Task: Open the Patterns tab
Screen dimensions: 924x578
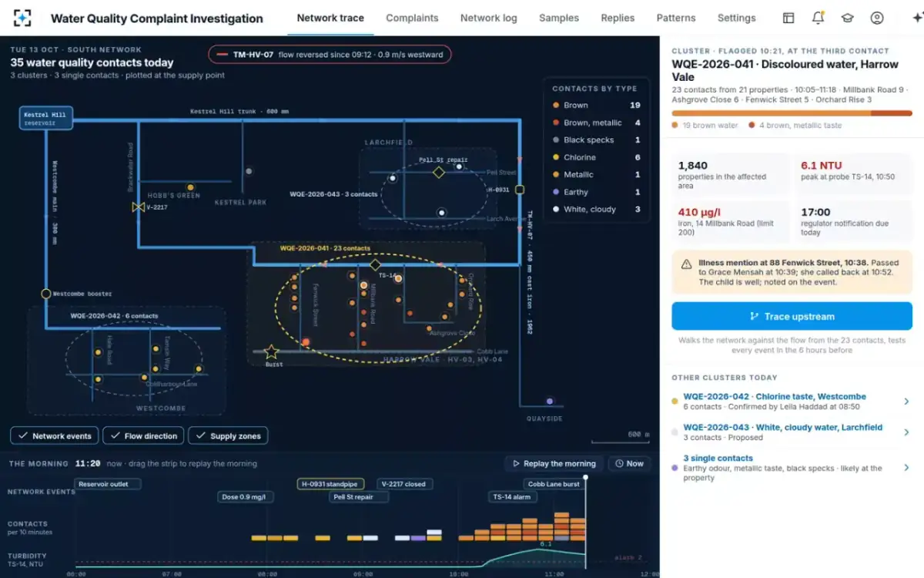Action: click(x=676, y=18)
